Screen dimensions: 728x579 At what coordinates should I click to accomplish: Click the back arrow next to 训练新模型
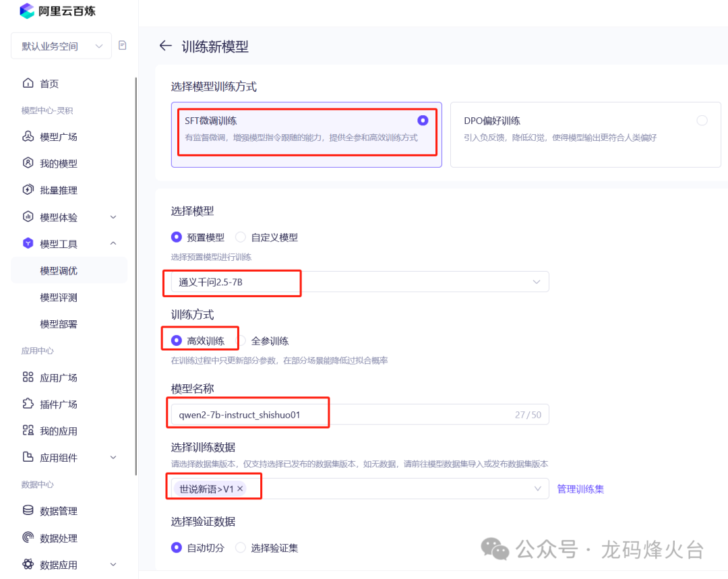166,46
